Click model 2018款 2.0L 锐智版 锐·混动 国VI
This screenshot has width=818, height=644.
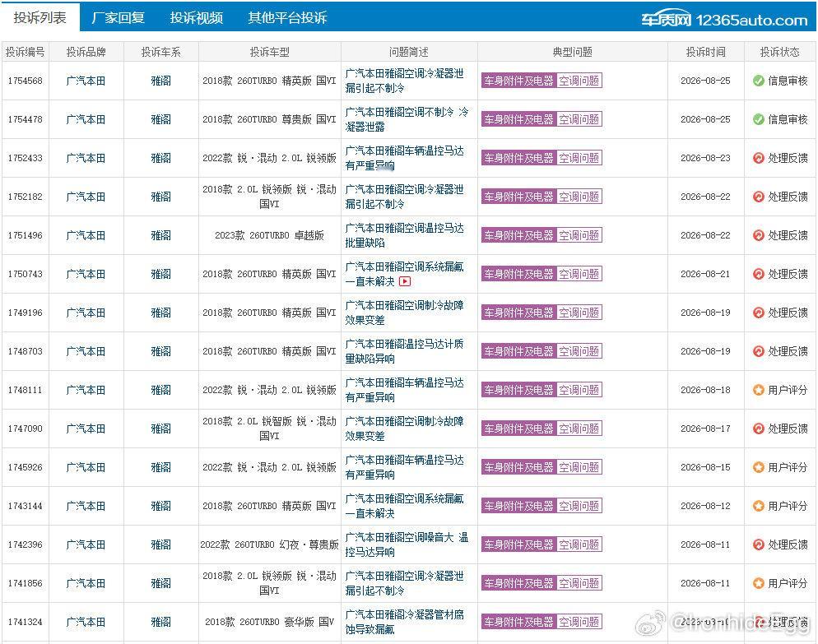[269, 429]
